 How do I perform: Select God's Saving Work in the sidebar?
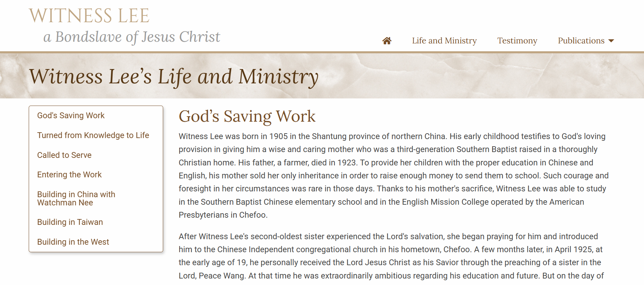71,116
